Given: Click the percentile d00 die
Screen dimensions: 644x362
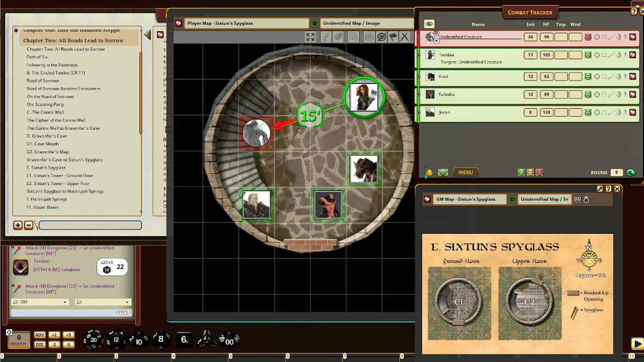Looking at the screenshot, I should tap(229, 340).
